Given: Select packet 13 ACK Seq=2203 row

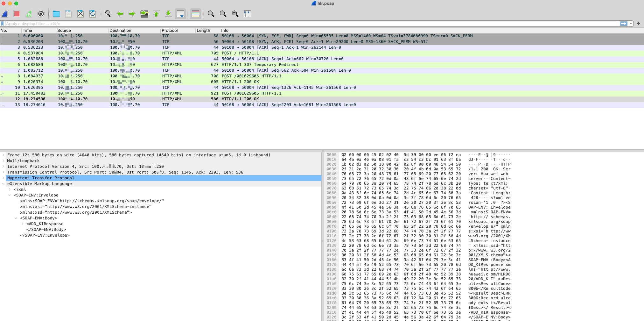Looking at the screenshot, I should [322, 105].
